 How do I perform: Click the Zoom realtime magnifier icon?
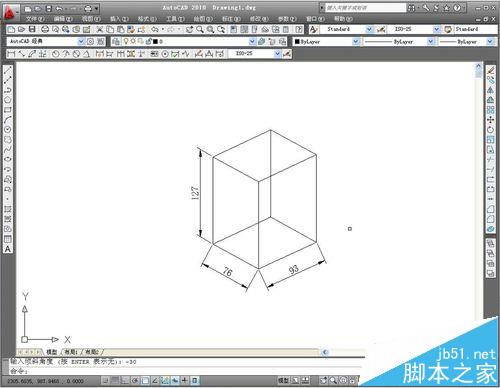pos(200,30)
